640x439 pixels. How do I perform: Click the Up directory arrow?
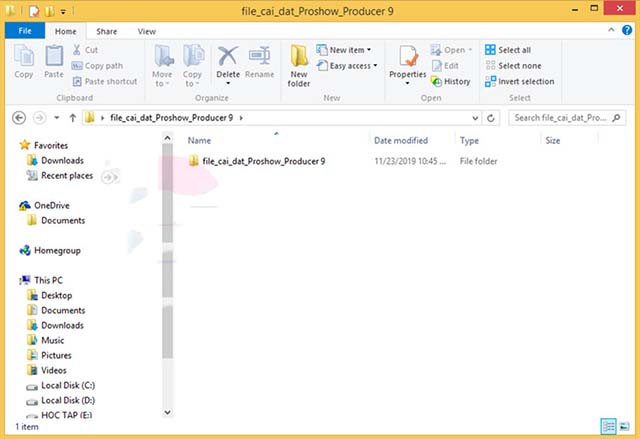tap(73, 118)
